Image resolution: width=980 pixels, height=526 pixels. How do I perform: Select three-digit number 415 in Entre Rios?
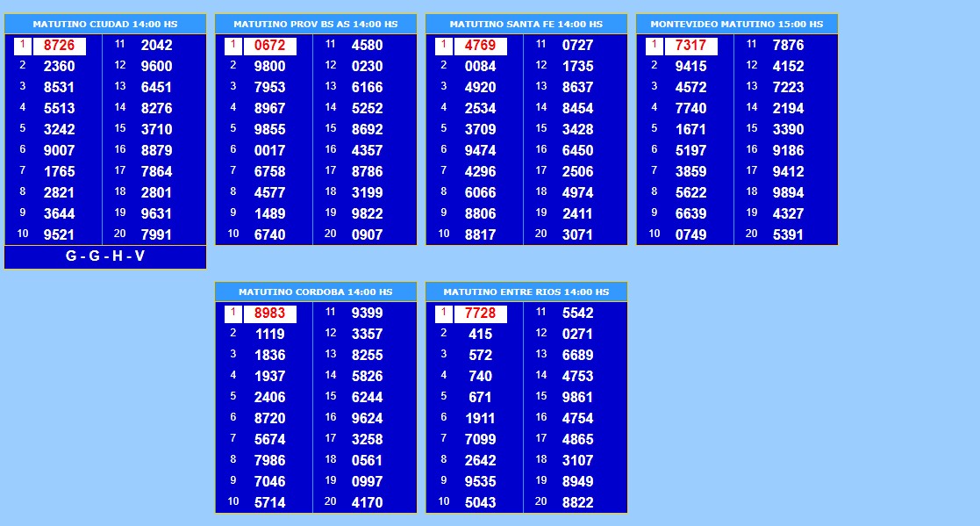(x=480, y=335)
